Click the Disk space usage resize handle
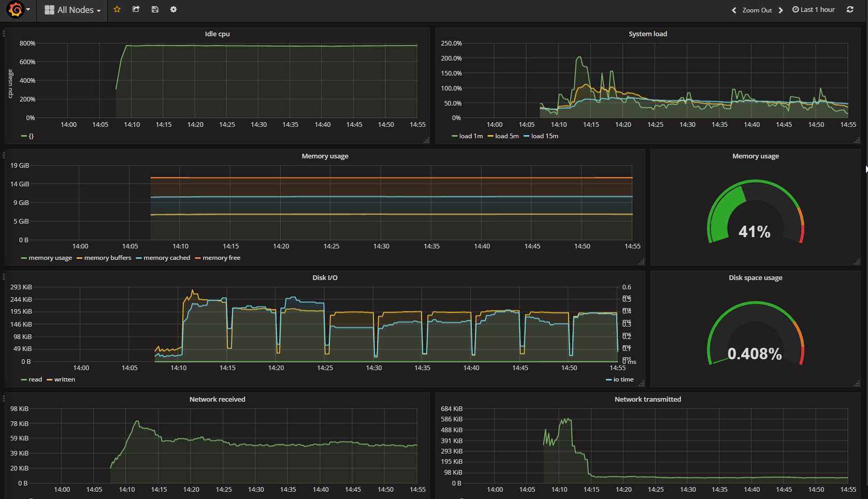The height and width of the screenshot is (499, 868). (857, 384)
